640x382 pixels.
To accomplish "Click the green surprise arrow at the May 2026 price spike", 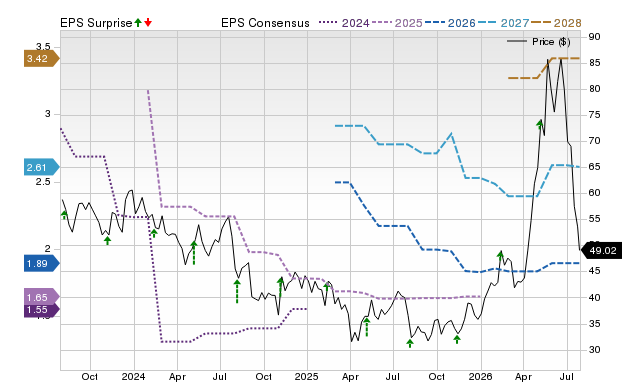I will pos(540,124).
